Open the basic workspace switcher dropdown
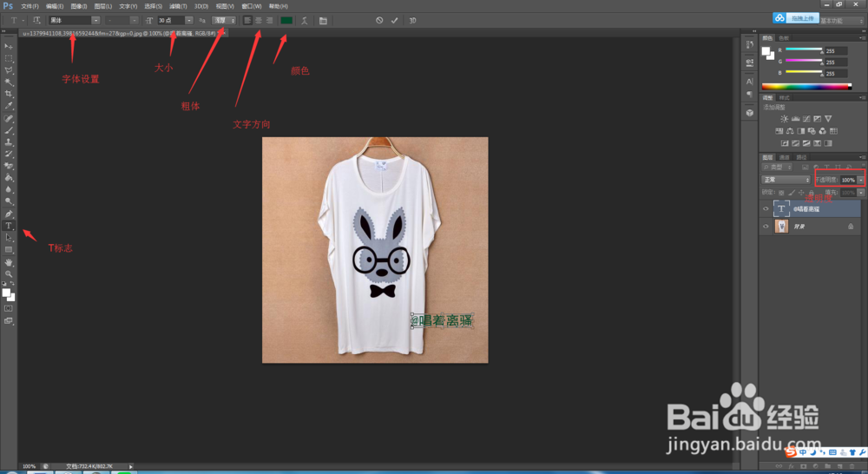The image size is (868, 474). pyautogui.click(x=842, y=21)
